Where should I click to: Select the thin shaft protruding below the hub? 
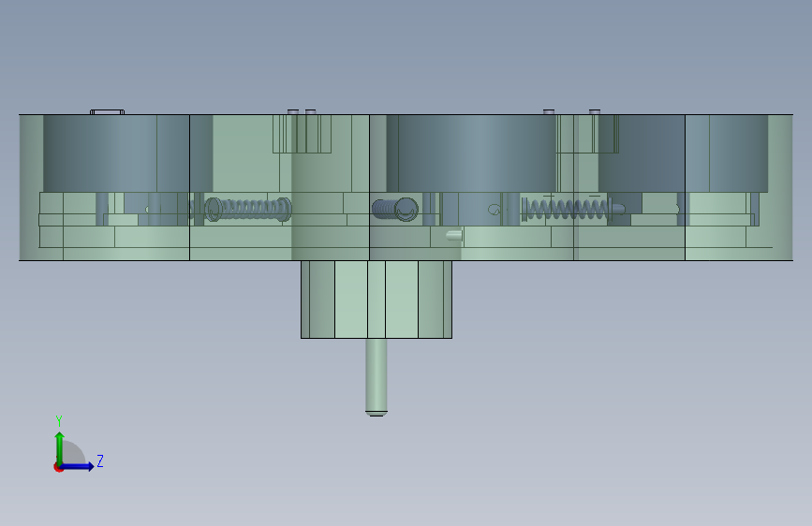376,377
